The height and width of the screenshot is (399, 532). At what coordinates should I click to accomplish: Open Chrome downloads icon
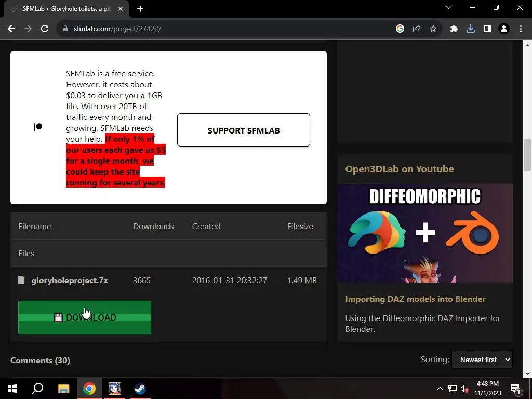pyautogui.click(x=471, y=29)
